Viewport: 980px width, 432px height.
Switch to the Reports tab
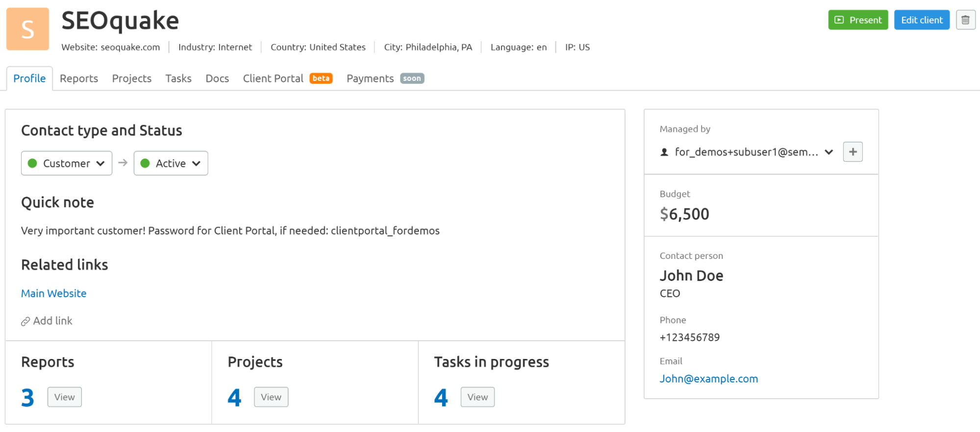(79, 78)
